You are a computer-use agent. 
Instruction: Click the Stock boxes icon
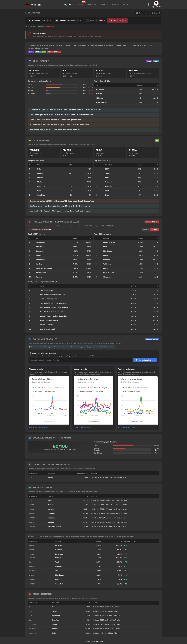click(87, 20)
